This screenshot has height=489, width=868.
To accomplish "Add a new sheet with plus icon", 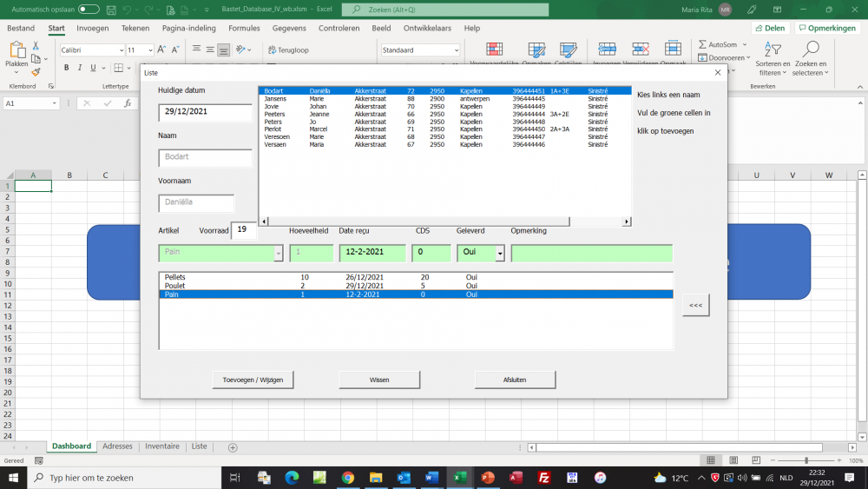I will (232, 446).
